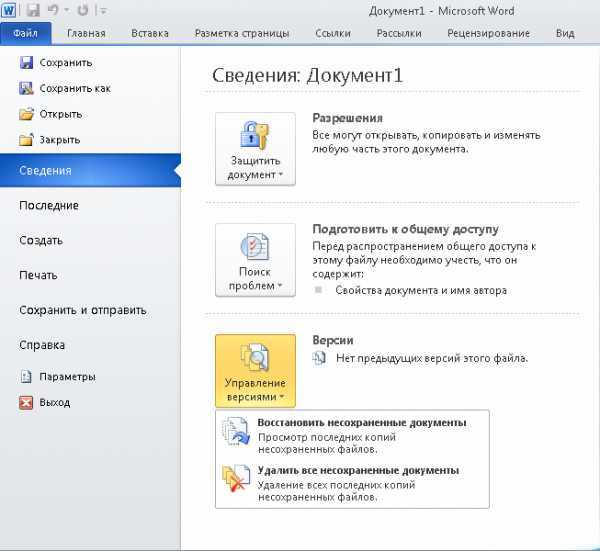This screenshot has width=600, height=551.
Task: Open Параметры settings entry
Action: (67, 377)
